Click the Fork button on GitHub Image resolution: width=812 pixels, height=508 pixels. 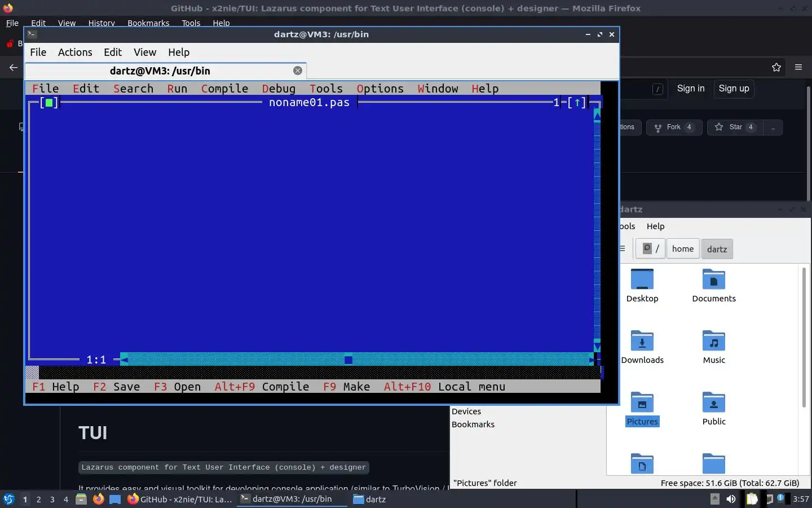pos(674,128)
